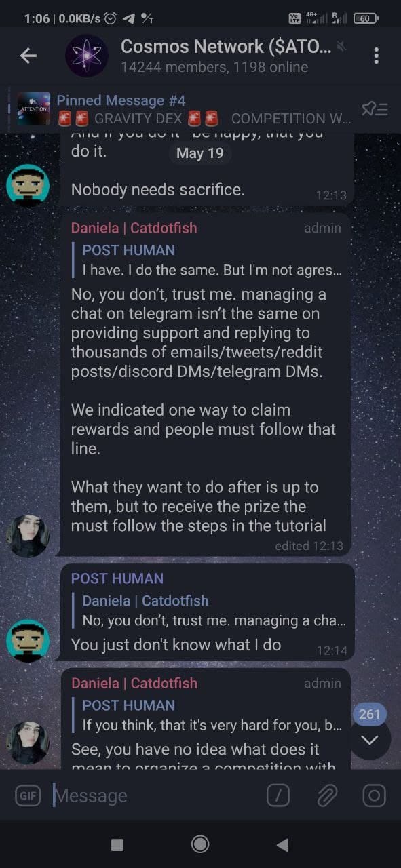The width and height of the screenshot is (401, 868).
Task: Tap Android home navigation button
Action: pos(200,844)
